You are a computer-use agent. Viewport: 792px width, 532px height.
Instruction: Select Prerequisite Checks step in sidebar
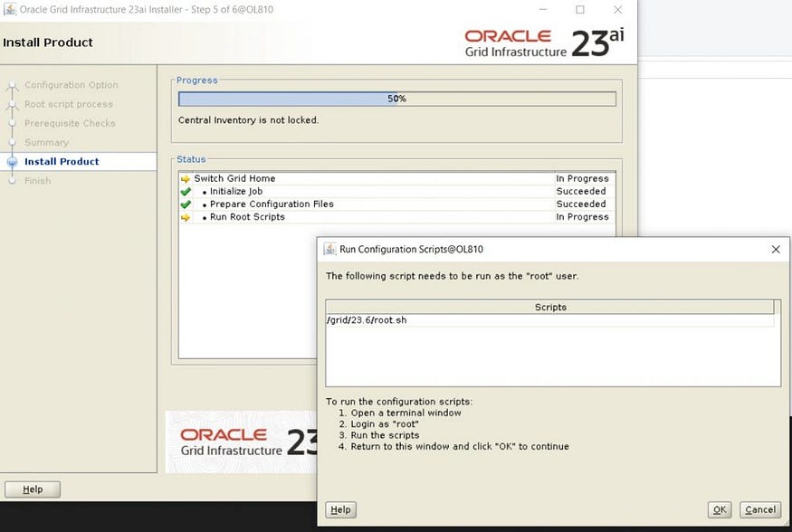(70, 123)
